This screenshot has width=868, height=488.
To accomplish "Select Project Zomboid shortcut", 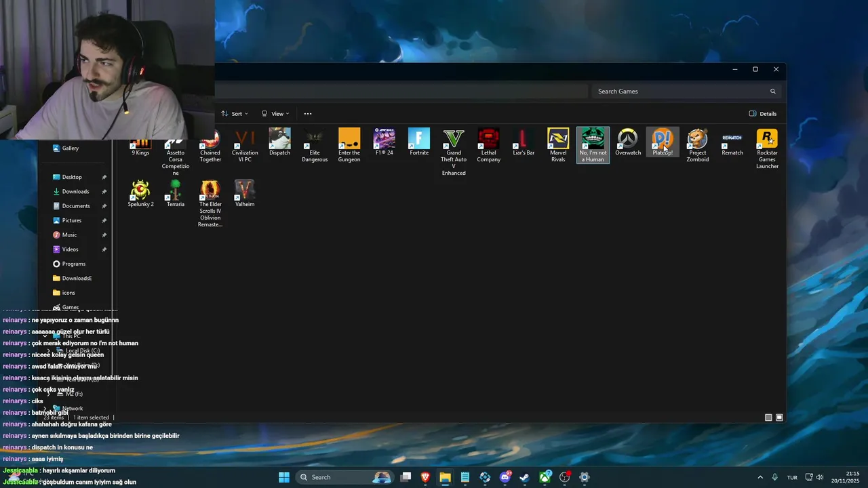I will 697,146.
